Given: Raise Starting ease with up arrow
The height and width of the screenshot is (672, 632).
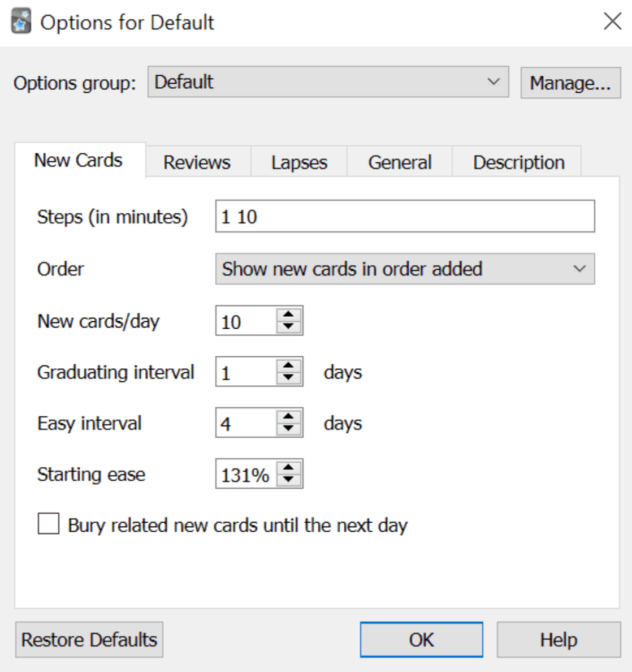Looking at the screenshot, I should click(289, 467).
